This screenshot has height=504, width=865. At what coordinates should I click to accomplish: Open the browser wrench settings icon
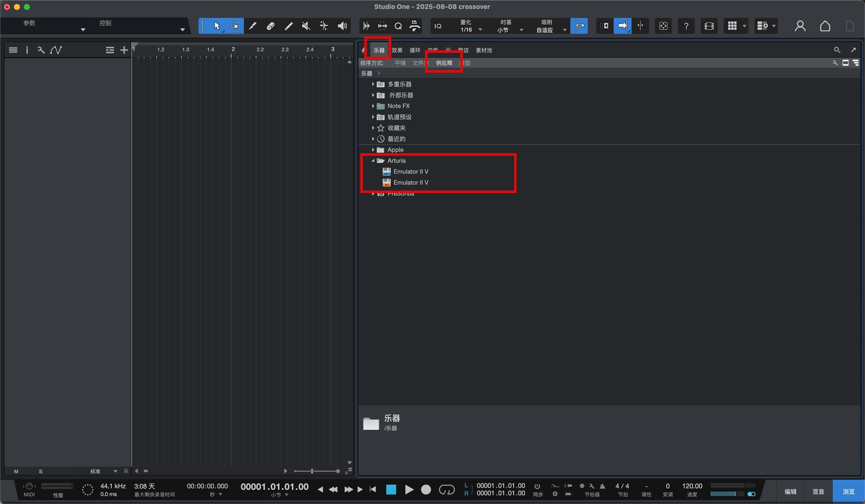(835, 63)
